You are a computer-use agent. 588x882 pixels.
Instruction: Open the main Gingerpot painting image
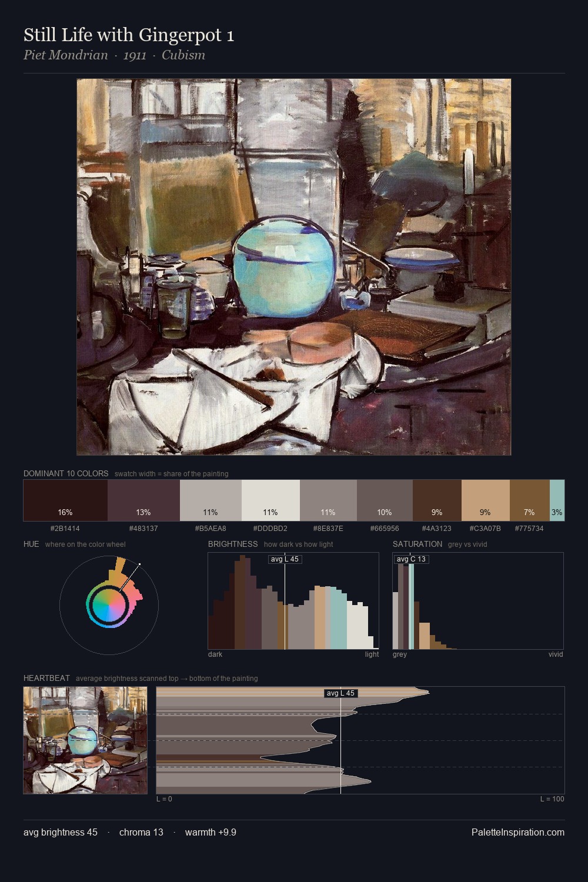coord(294,267)
